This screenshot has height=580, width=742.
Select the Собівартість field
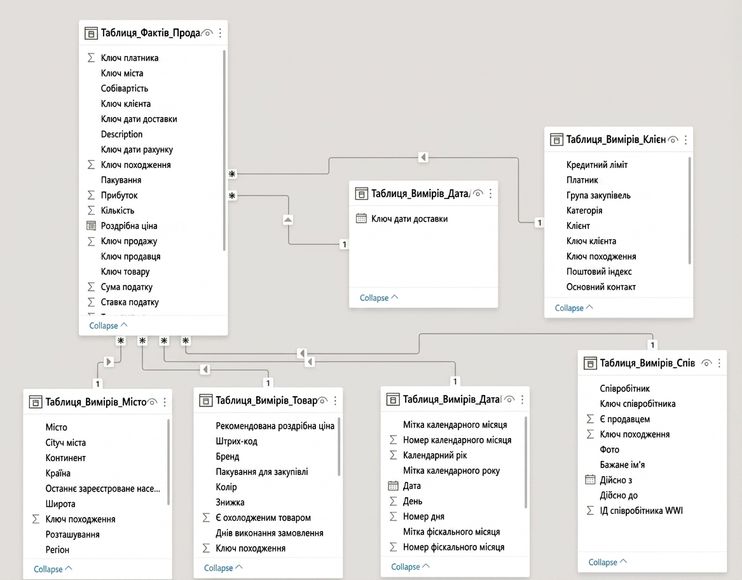pyautogui.click(x=124, y=88)
